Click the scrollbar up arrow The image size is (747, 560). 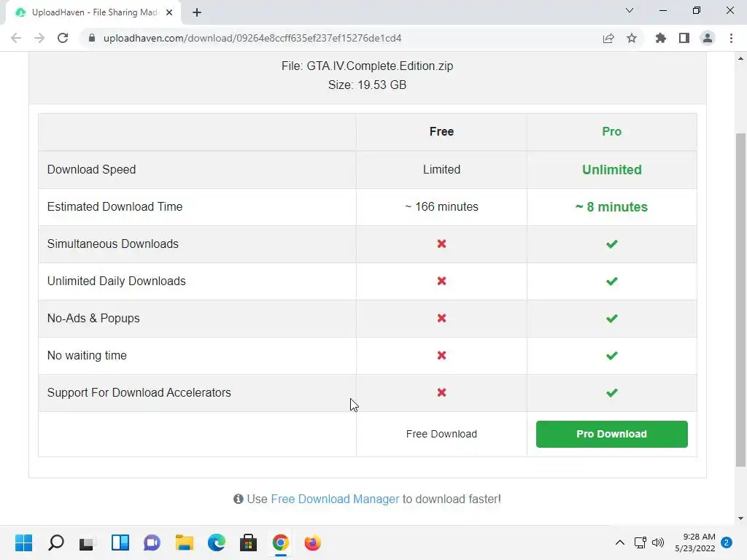tap(740, 58)
